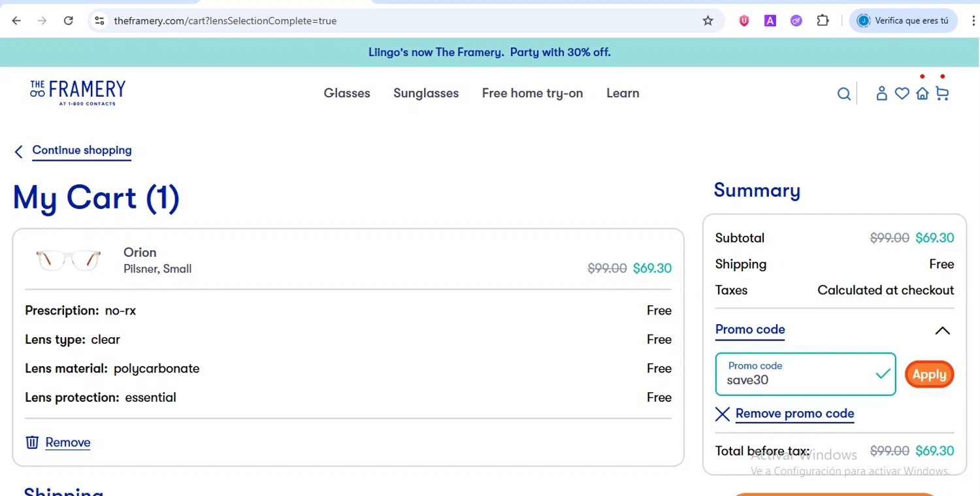Collapse the Promo code section chevron
This screenshot has height=496, width=980.
(x=942, y=331)
